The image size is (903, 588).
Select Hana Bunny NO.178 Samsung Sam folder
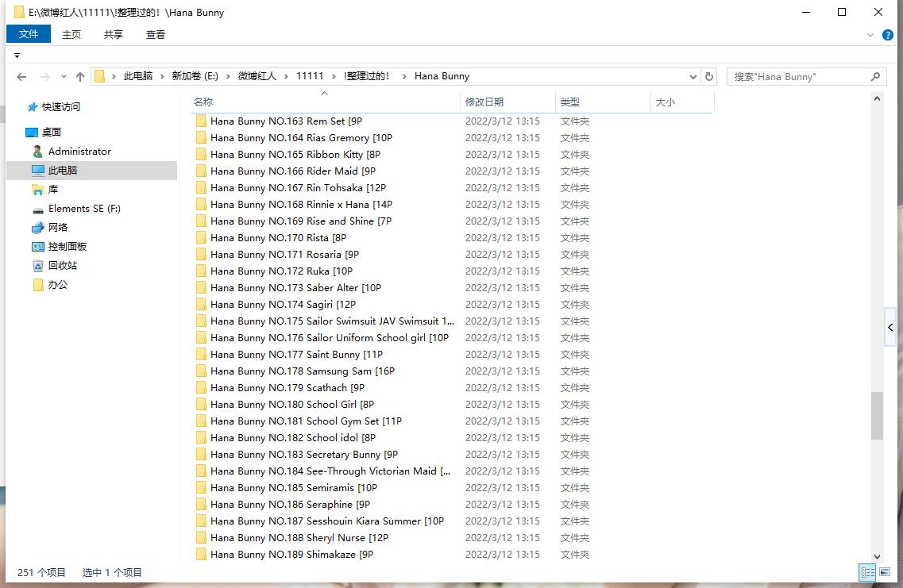click(303, 371)
